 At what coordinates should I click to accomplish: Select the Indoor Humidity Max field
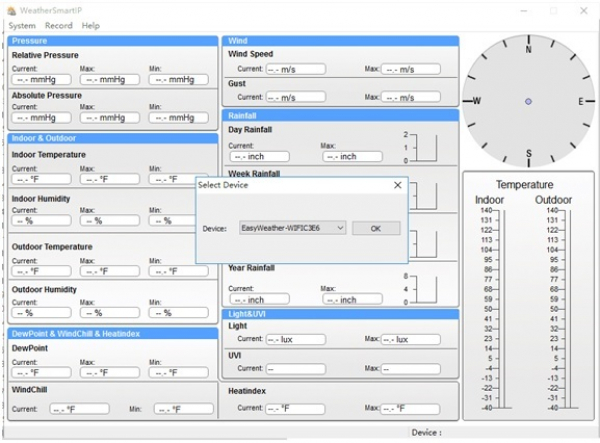click(x=110, y=221)
